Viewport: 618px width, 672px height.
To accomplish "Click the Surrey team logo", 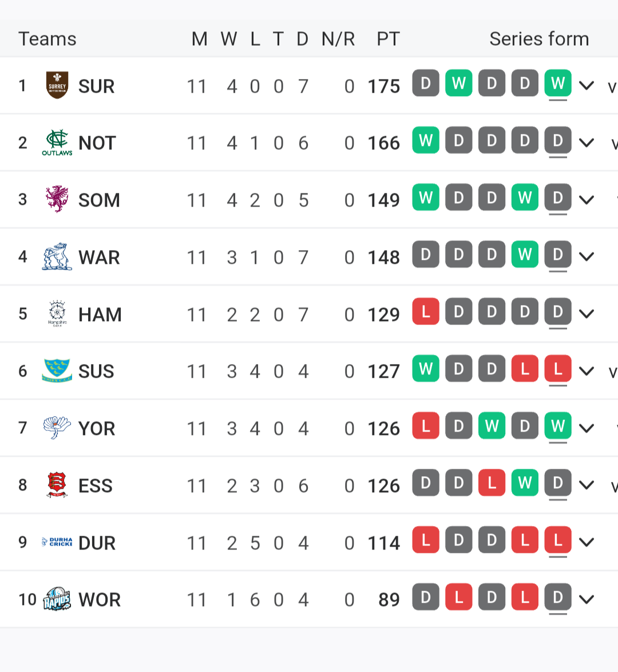I will 57,85.
